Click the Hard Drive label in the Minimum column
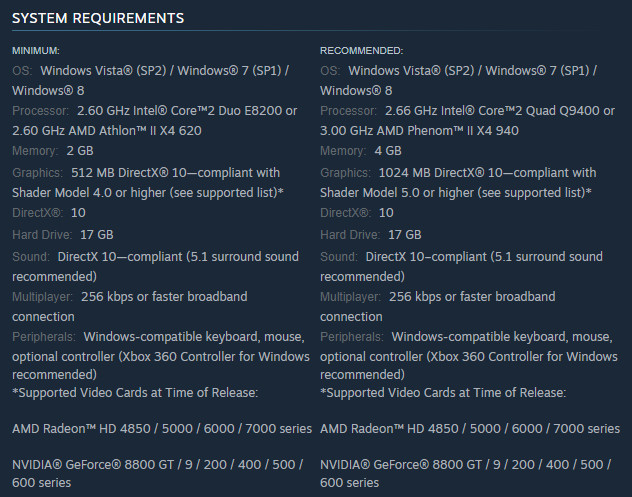This screenshot has width=632, height=497. click(42, 235)
